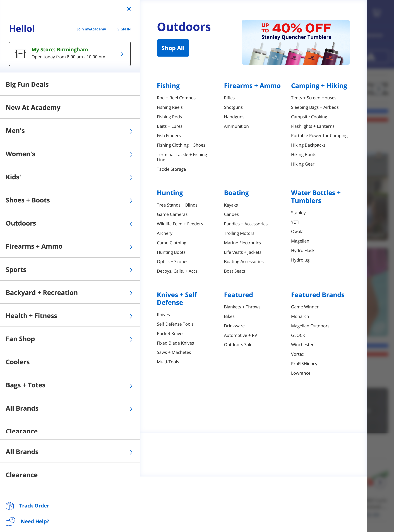The height and width of the screenshot is (532, 394).
Task: Expand the Shoes + Boots category
Action: [131, 200]
